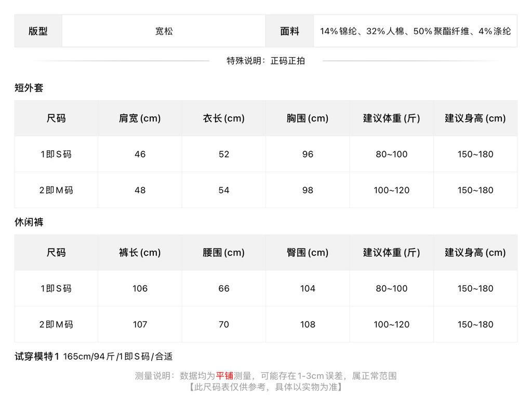Select hip value 104

click(308, 288)
